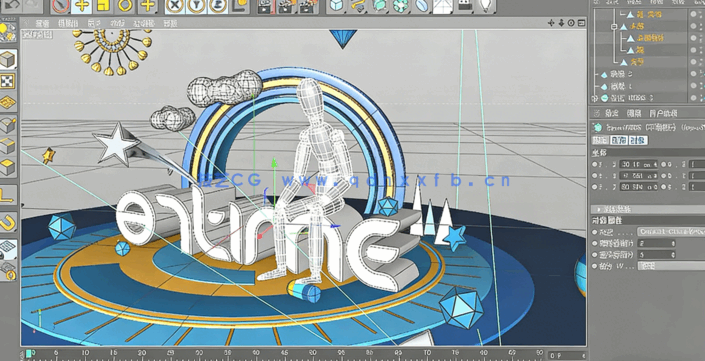705x361 pixels.
Task: Click the Make Editable icon
Action: [8, 31]
